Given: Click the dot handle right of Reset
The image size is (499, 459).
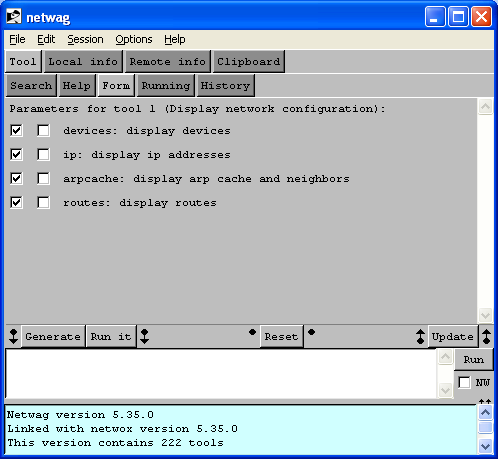Looking at the screenshot, I should (311, 332).
